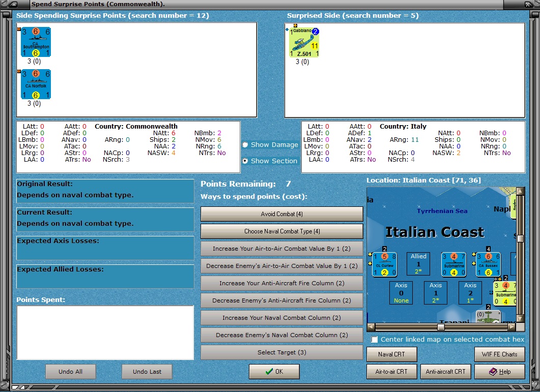The image size is (540, 392).
Task: Click map horizontal scrollbar thumb
Action: [441, 327]
